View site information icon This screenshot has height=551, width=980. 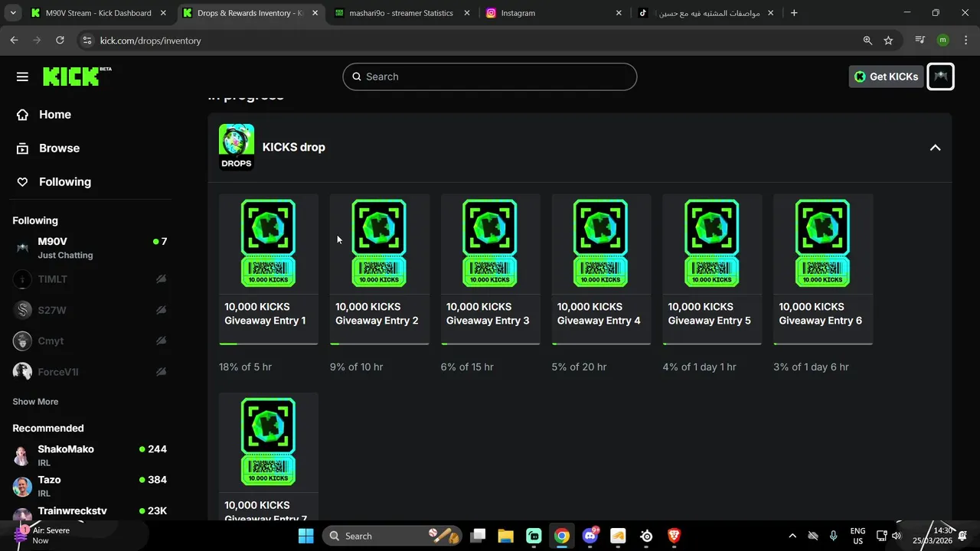pos(87,41)
